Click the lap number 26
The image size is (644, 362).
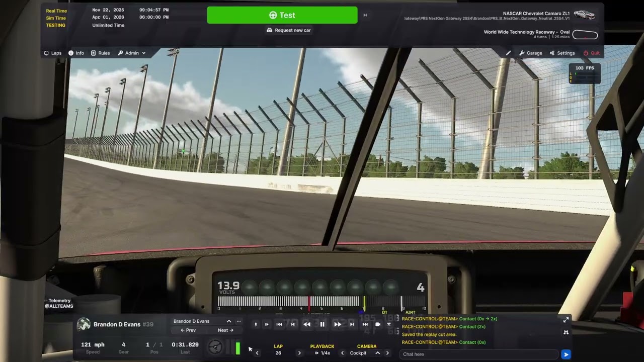(x=278, y=353)
